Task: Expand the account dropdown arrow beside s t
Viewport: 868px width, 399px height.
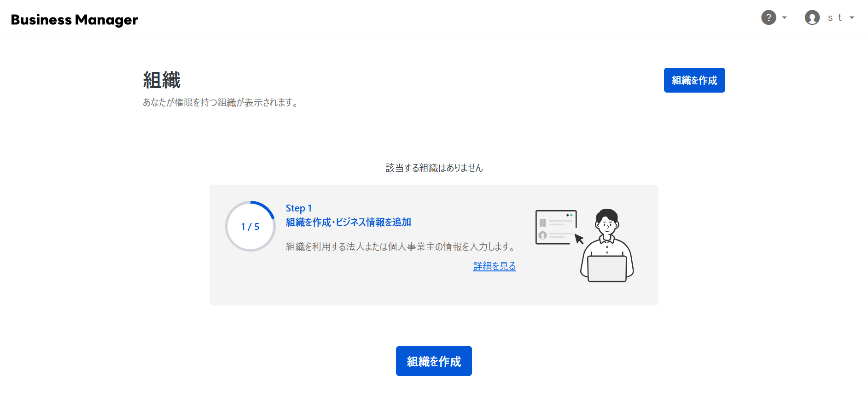Action: pos(852,18)
